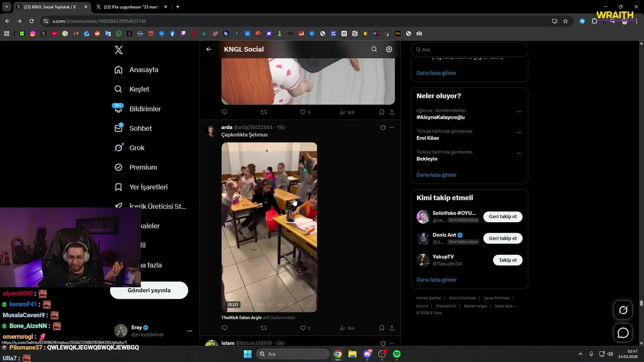Click the Ara search field on X
The height and width of the screenshot is (362, 644).
pos(469,49)
